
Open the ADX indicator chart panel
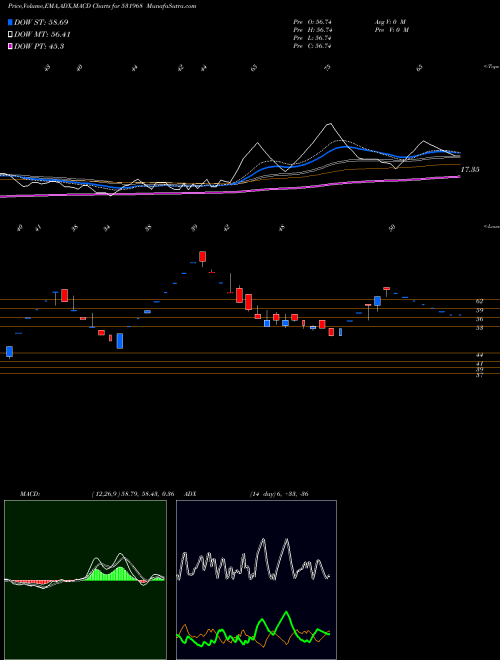256,580
